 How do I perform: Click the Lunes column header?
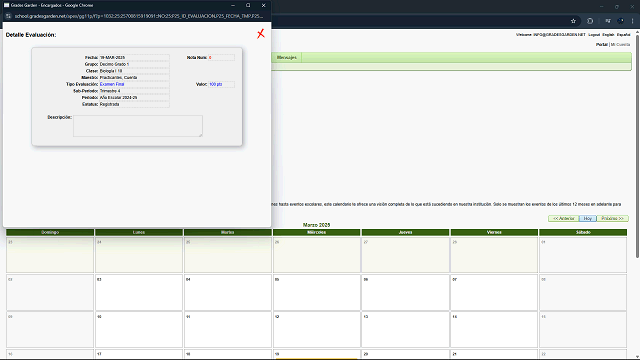click(x=139, y=232)
